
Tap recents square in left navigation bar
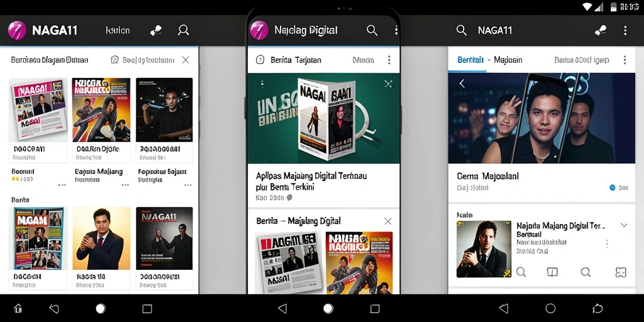(147, 309)
